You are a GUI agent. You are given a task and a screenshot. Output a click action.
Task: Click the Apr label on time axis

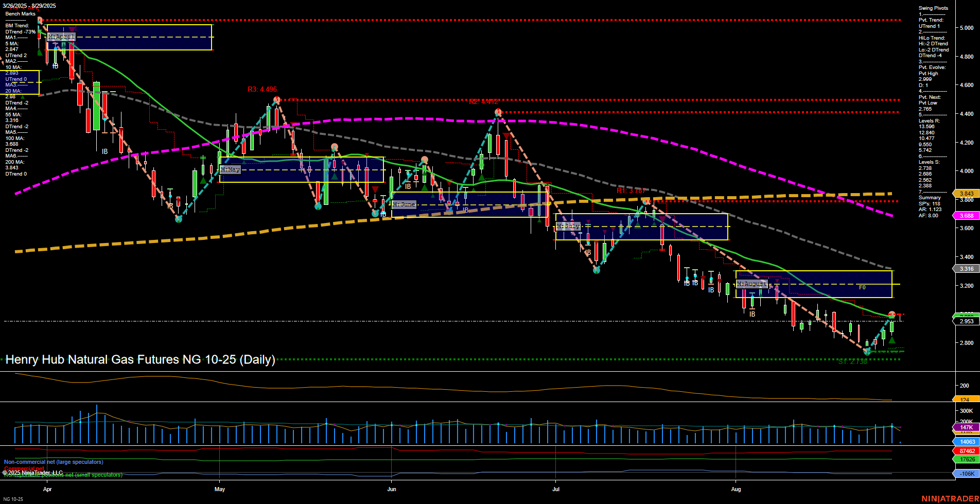click(47, 490)
